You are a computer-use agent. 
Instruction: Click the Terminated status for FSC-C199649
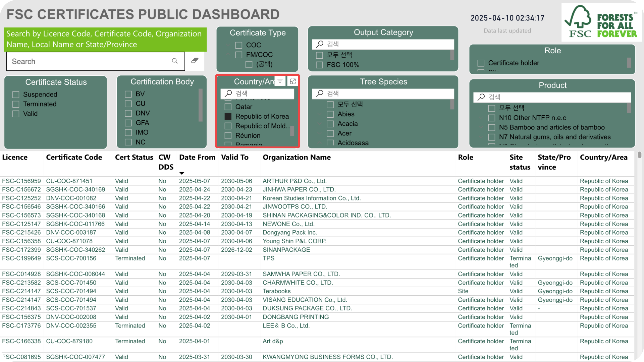pyautogui.click(x=130, y=258)
